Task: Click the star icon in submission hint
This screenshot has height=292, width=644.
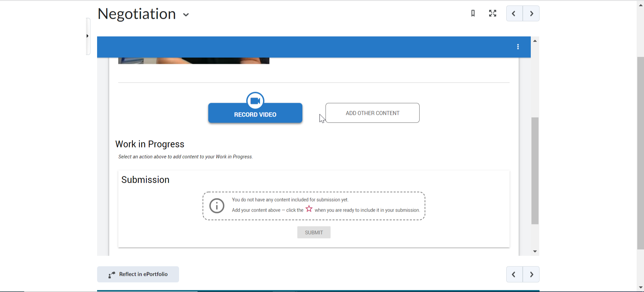Action: (309, 209)
